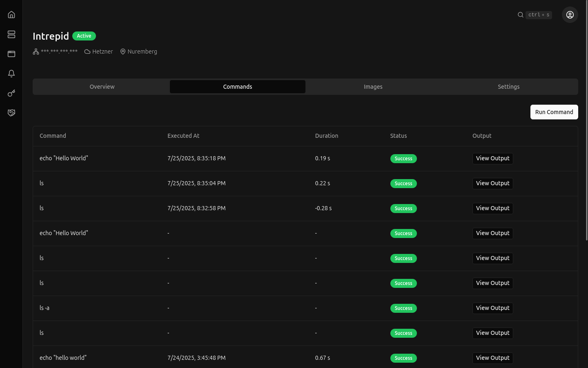The width and height of the screenshot is (588, 368).
Task: Click Success badge in 0.19 s row
Action: click(x=403, y=159)
